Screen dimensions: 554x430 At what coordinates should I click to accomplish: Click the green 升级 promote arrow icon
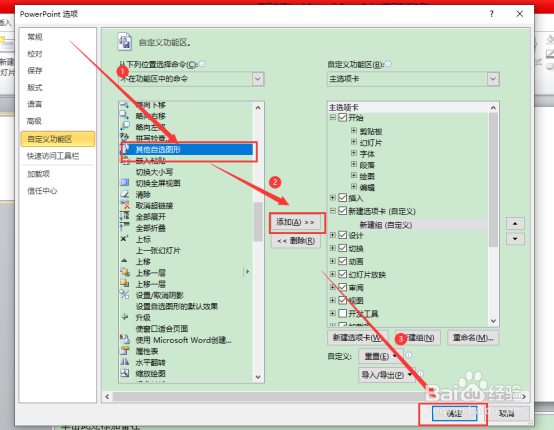(125, 317)
